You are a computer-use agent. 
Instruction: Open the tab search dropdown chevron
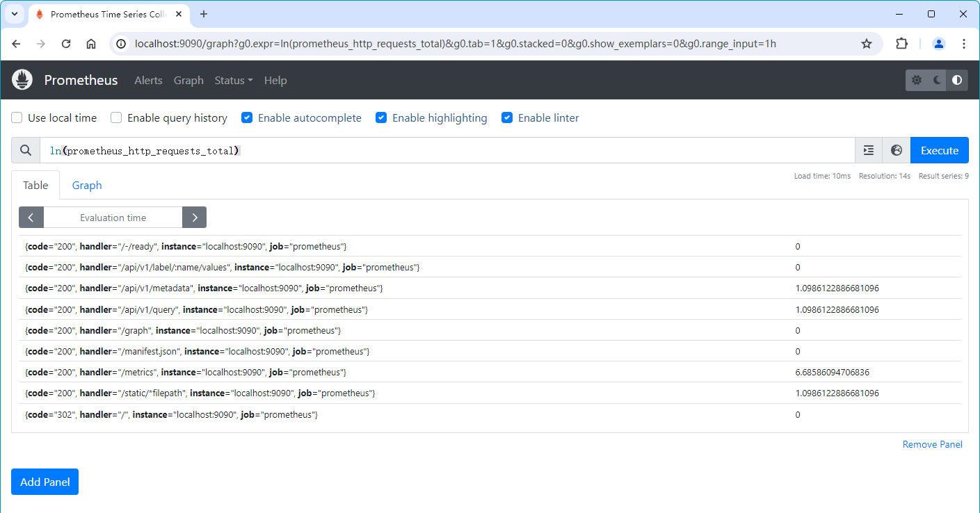click(x=14, y=14)
